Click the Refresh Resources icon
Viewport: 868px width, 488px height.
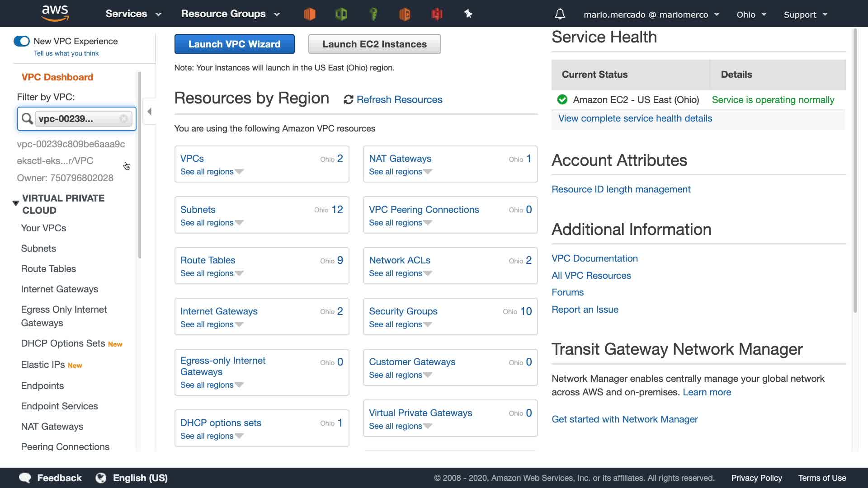click(348, 99)
